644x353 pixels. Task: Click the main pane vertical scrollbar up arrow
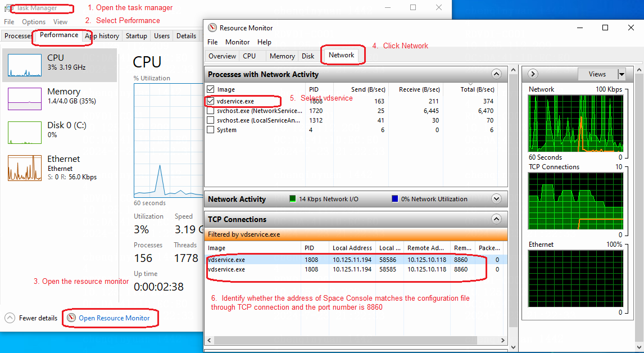513,70
